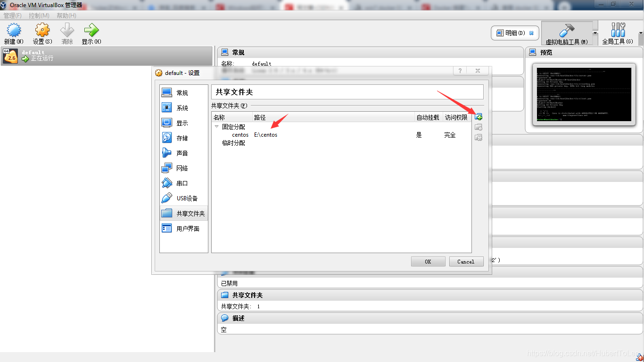644x362 pixels.
Task: Expand the dropdown arrow beside 虚拟电脑工具
Action: click(x=595, y=33)
